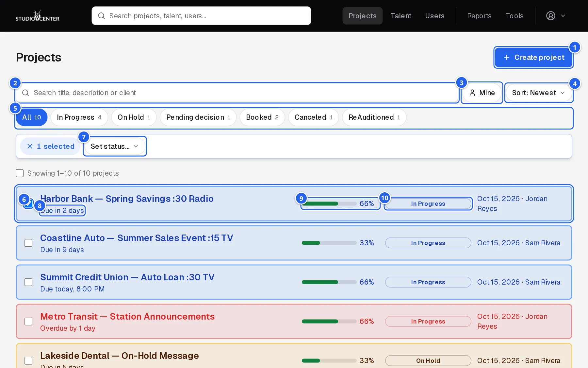588x368 pixels.
Task: Click Lakeside Dental On Hold status badge
Action: 428,360
